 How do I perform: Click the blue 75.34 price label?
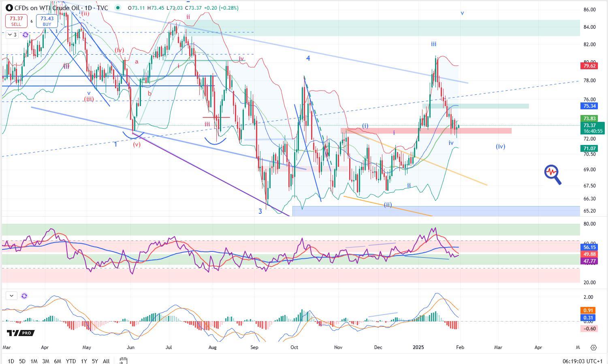coord(589,106)
